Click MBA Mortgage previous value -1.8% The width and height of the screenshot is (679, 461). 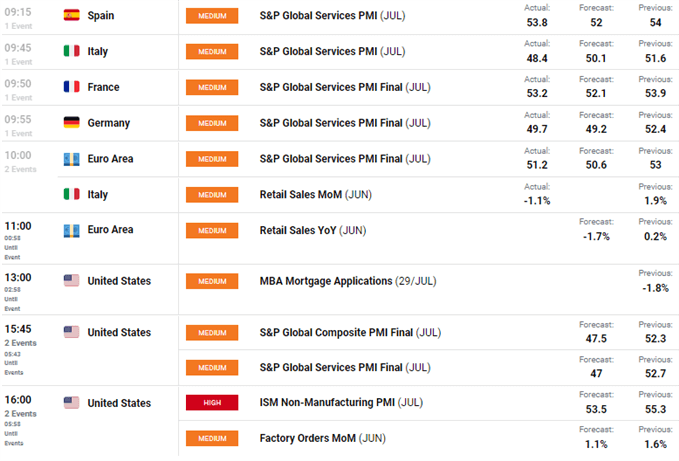[655, 288]
